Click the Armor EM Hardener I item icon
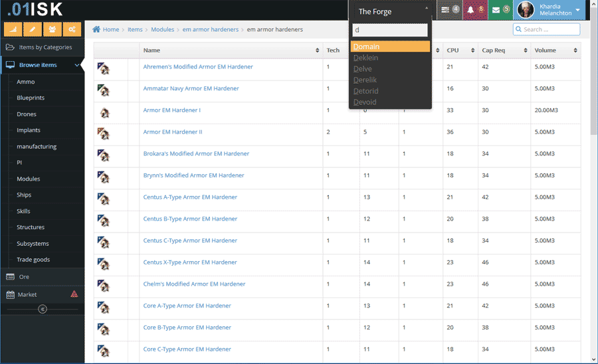 point(104,112)
